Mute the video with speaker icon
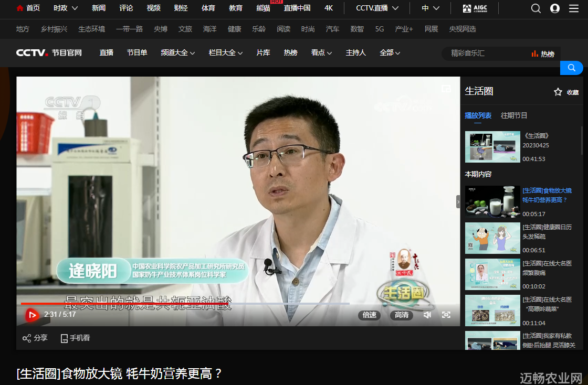Viewport: 588px width, 385px height. (x=427, y=315)
